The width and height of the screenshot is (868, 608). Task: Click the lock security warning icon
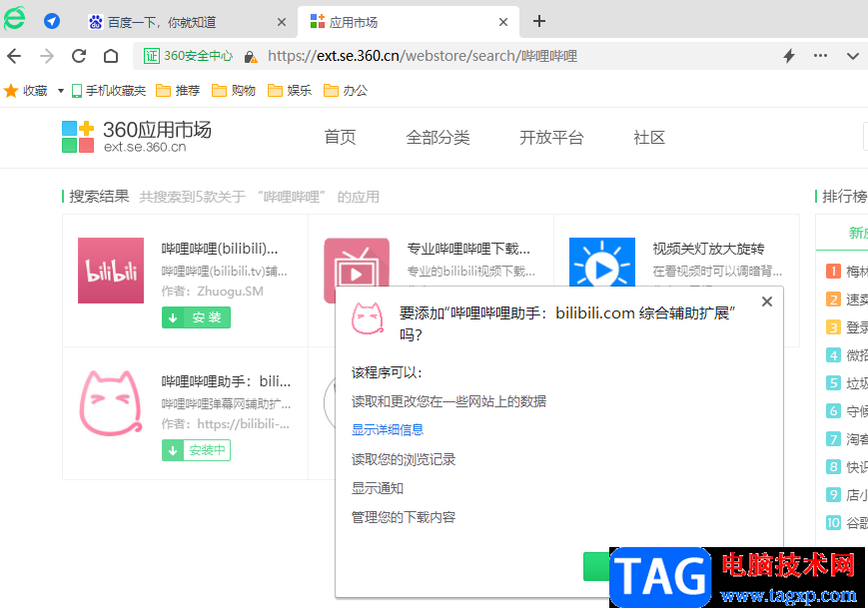click(x=251, y=57)
